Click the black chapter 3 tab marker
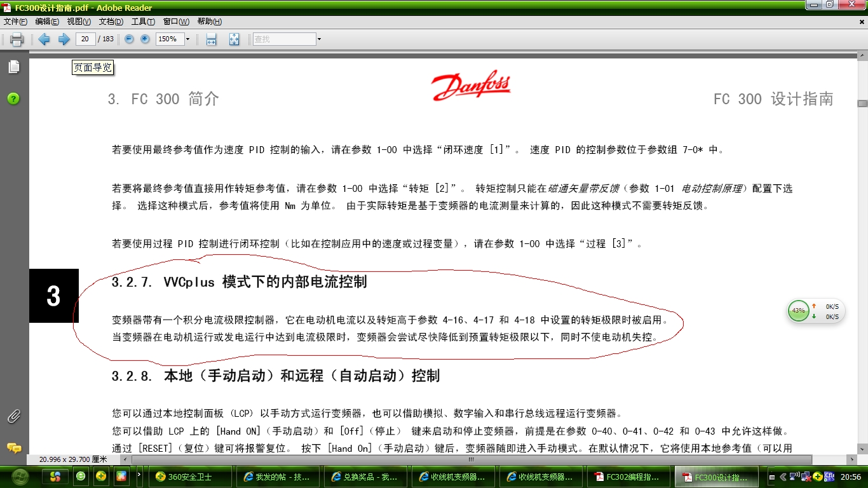Image resolution: width=868 pixels, height=488 pixels. pyautogui.click(x=54, y=295)
